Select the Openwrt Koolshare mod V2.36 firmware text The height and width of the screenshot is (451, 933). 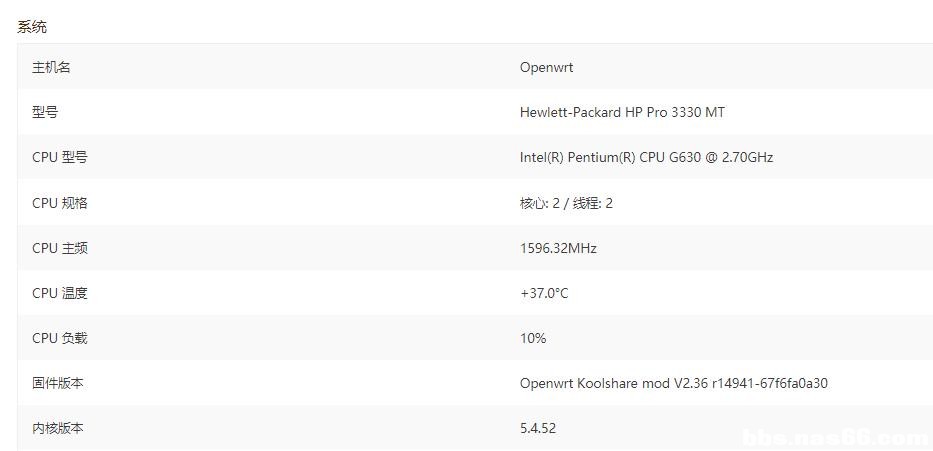pyautogui.click(x=673, y=383)
